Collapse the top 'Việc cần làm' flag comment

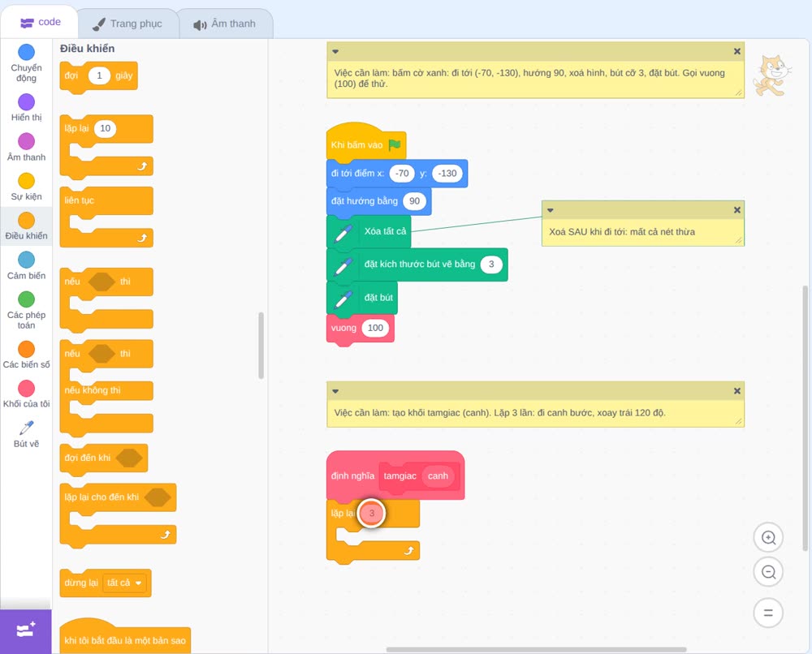(x=335, y=51)
